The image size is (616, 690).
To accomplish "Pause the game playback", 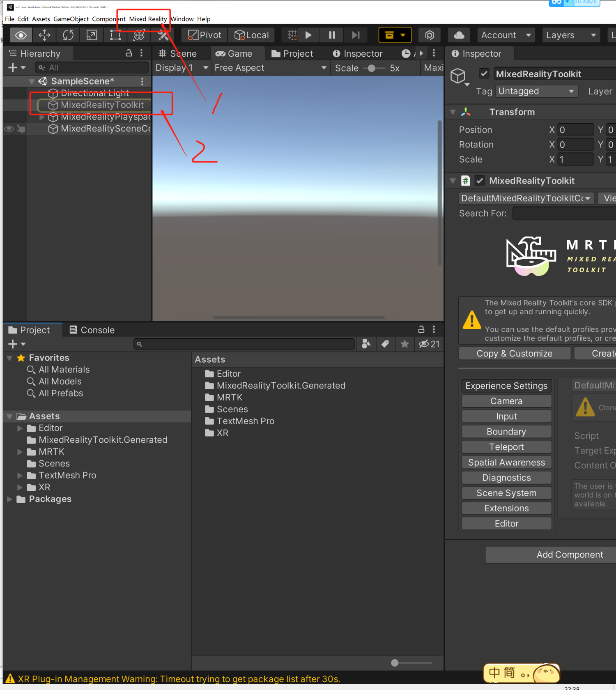I will tap(332, 35).
